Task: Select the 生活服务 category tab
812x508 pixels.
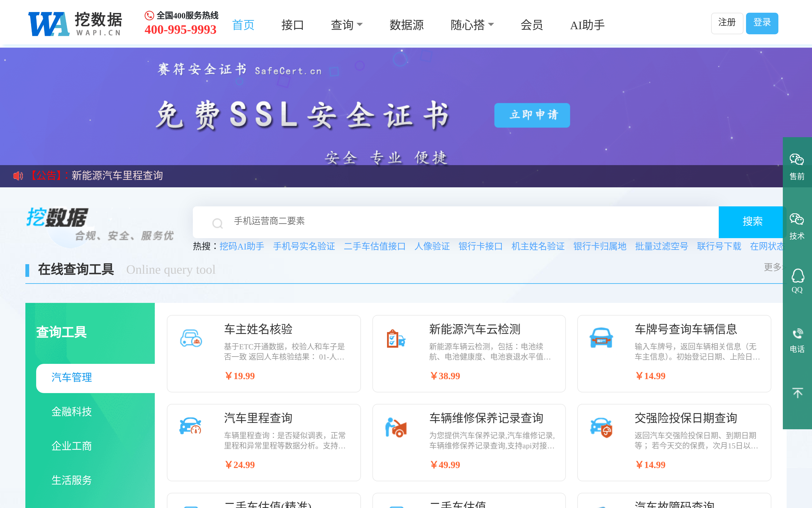Action: (71, 480)
